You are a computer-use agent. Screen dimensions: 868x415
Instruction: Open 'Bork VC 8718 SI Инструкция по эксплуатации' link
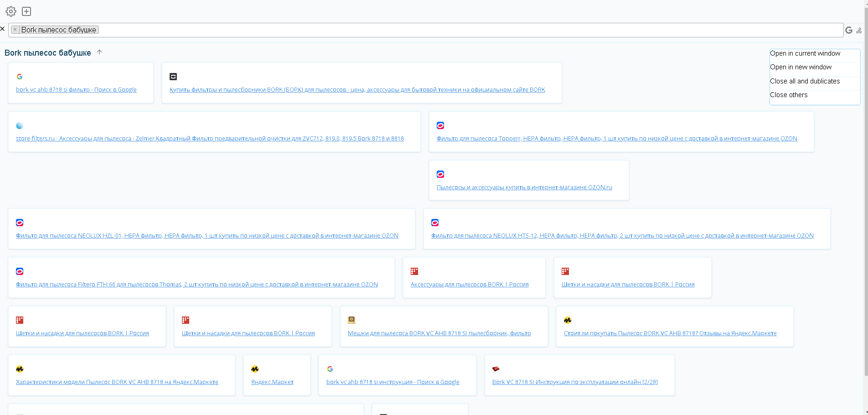click(575, 382)
